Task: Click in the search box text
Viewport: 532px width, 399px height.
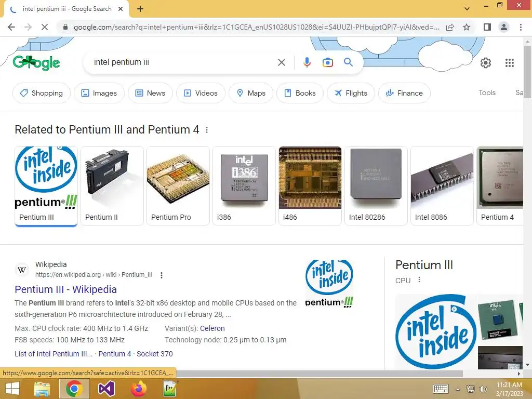Action: 122,62
